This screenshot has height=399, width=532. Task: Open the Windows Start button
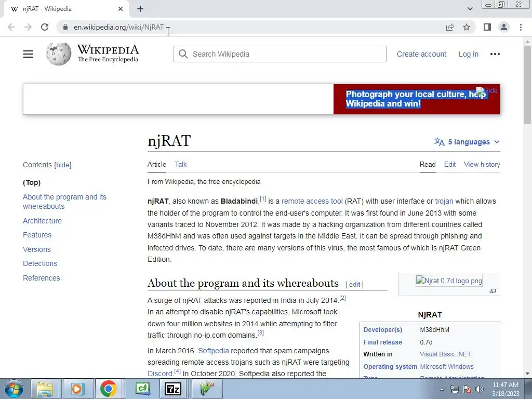pos(14,389)
